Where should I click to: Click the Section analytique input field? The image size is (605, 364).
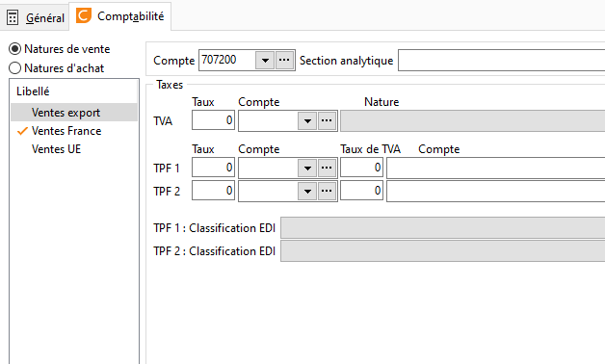[502, 60]
